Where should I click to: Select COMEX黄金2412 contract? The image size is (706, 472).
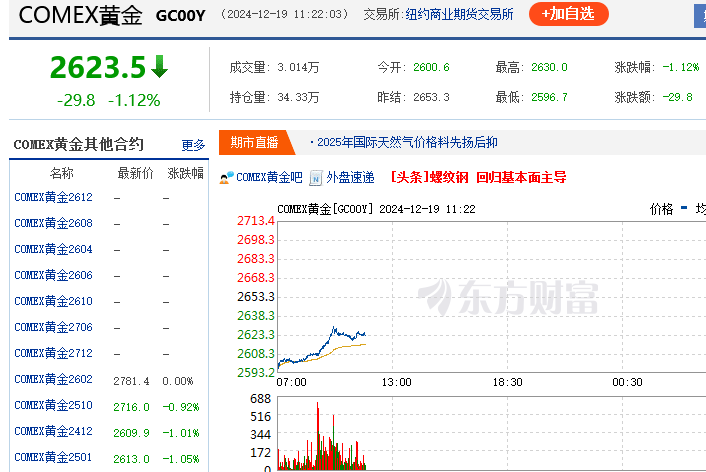(x=53, y=431)
